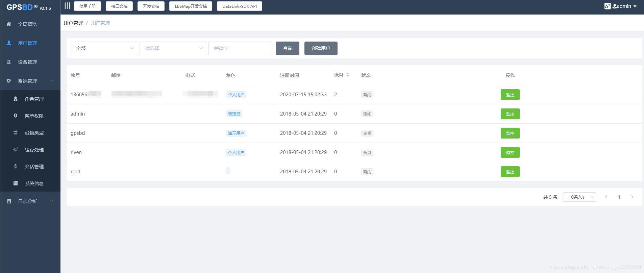Click 管理员 role tag in admin row
The image size is (644, 273).
coord(234,114)
